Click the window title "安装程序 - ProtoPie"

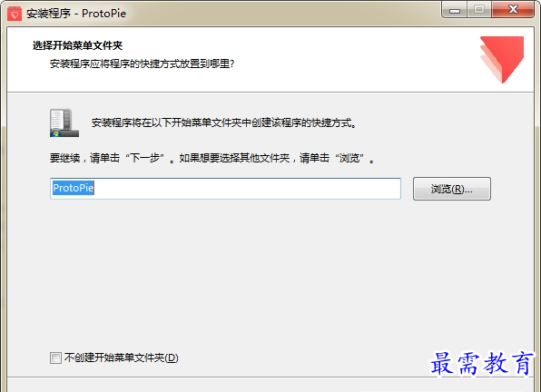[76, 14]
